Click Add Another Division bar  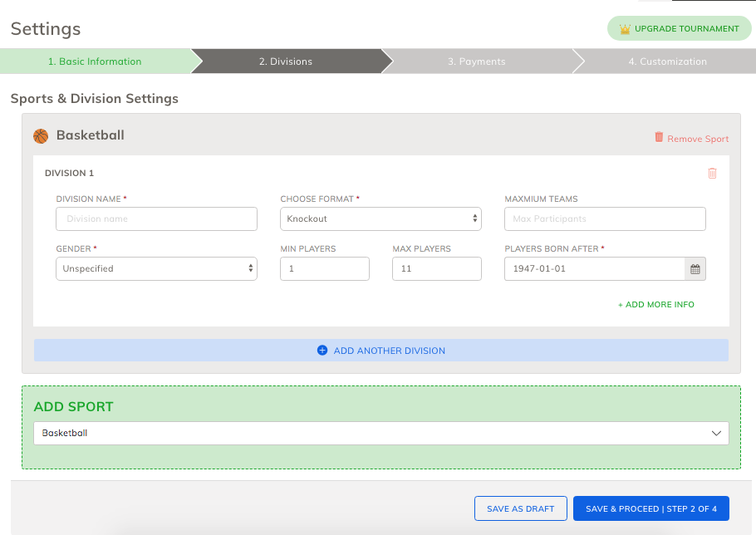pyautogui.click(x=380, y=351)
